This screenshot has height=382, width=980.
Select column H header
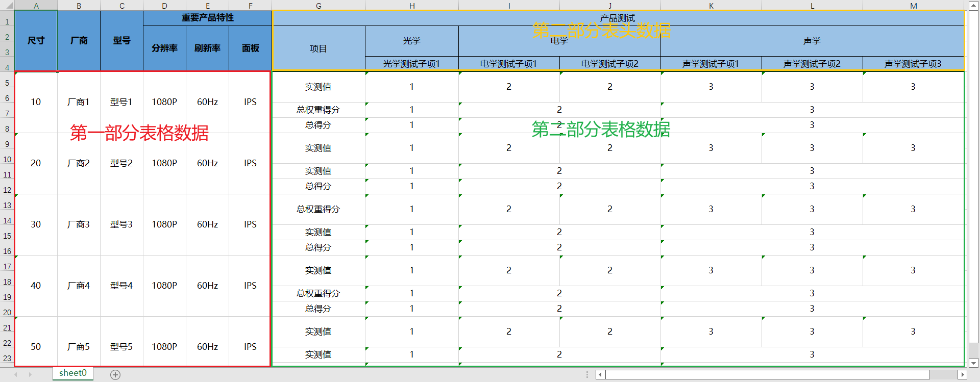[x=412, y=6]
